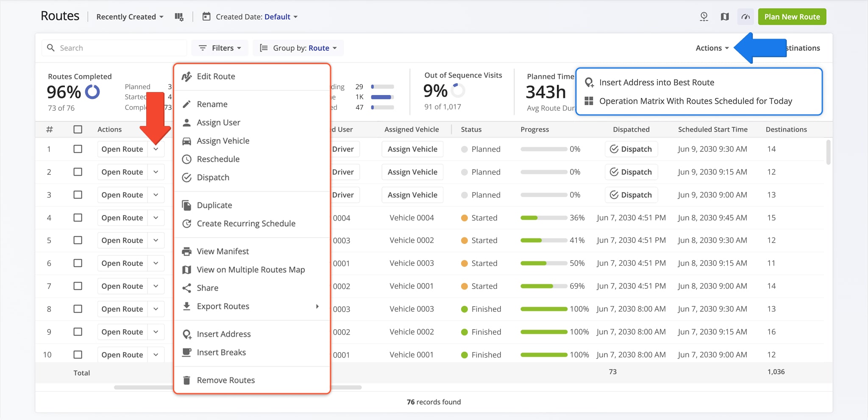The width and height of the screenshot is (868, 420).
Task: Check the box for route row 6
Action: (x=78, y=263)
